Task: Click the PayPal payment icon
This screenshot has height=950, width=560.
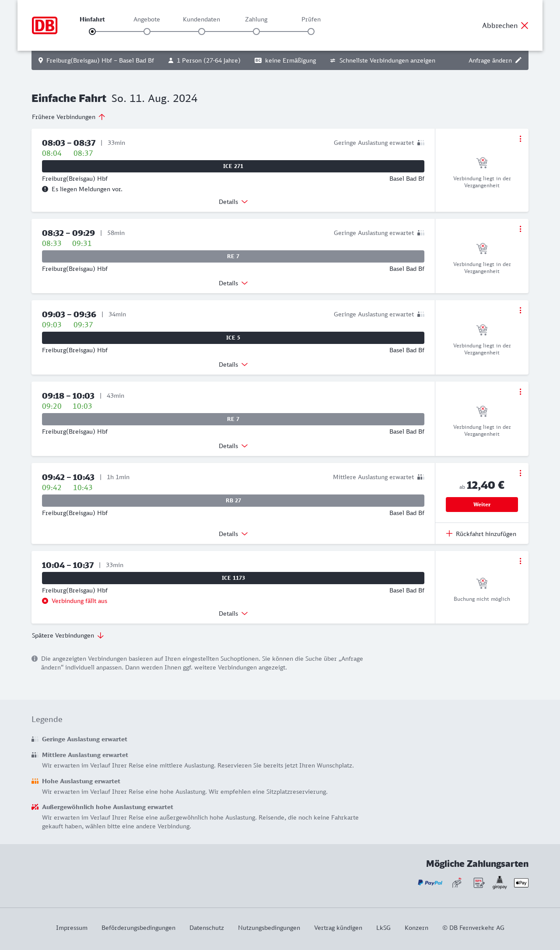Action: click(x=430, y=883)
